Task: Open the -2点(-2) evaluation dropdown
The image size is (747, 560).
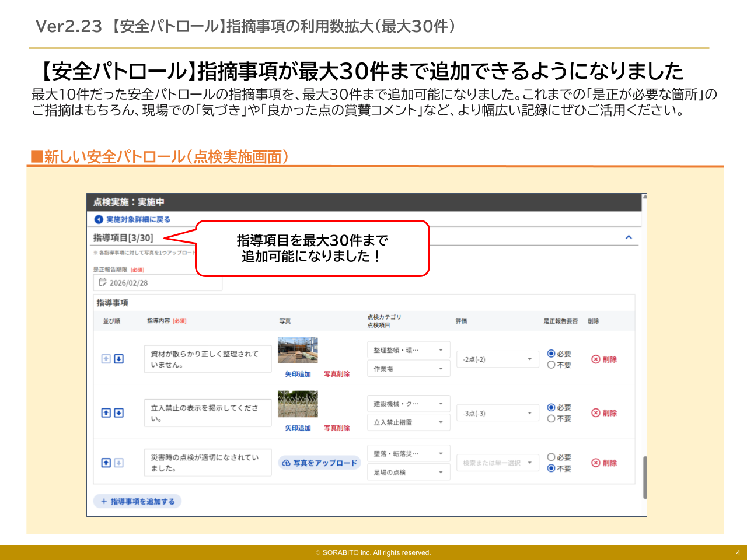Action: coord(497,359)
